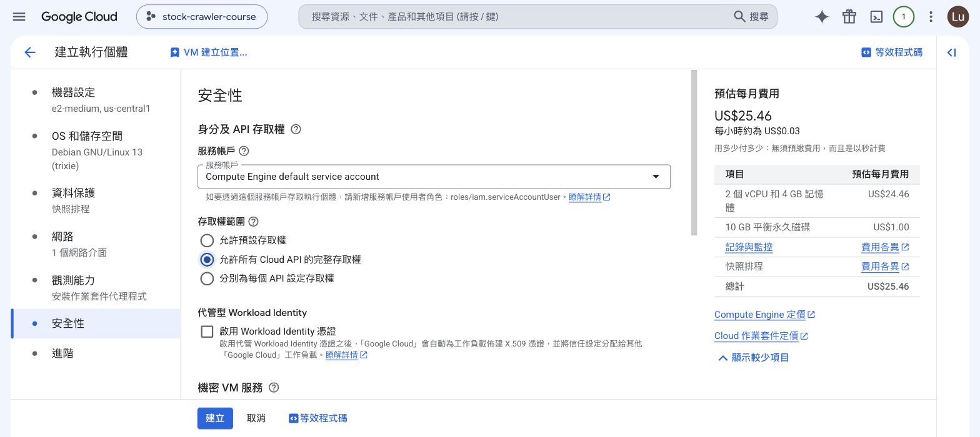Click the 10 GB 平衡永久磁碟 row
980x437 pixels.
pyautogui.click(x=817, y=227)
